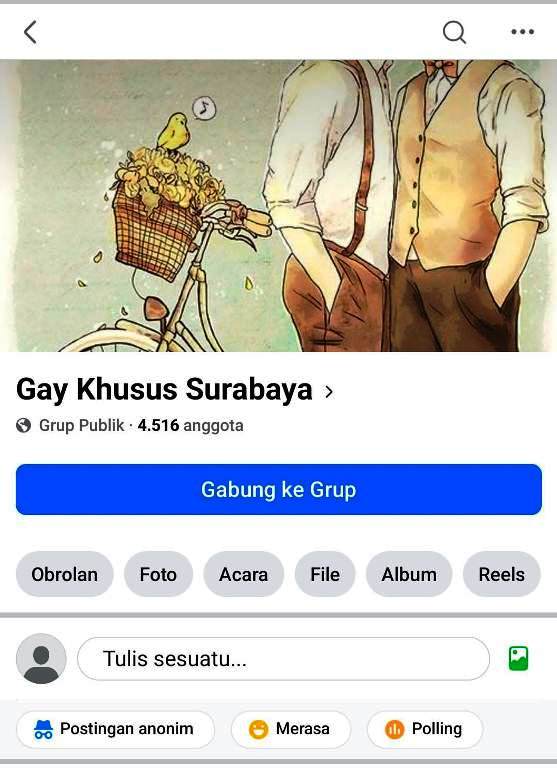The width and height of the screenshot is (557, 768).
Task: Open the three-dots more options menu
Action: tap(522, 32)
